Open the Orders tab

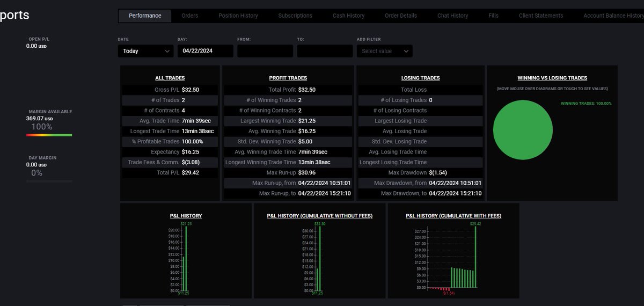coord(189,16)
